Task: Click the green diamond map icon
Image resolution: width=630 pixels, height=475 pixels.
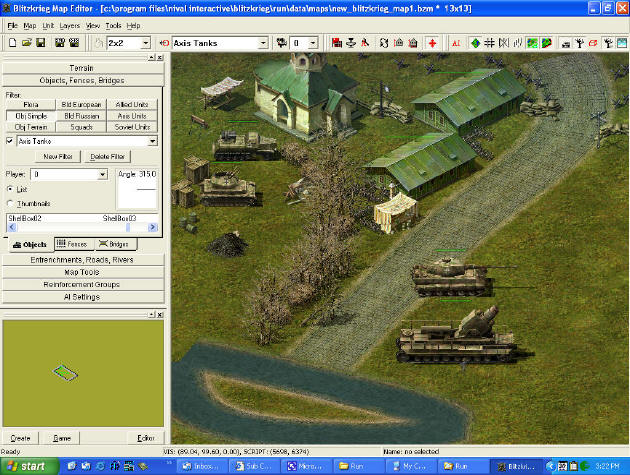Action: click(x=475, y=43)
